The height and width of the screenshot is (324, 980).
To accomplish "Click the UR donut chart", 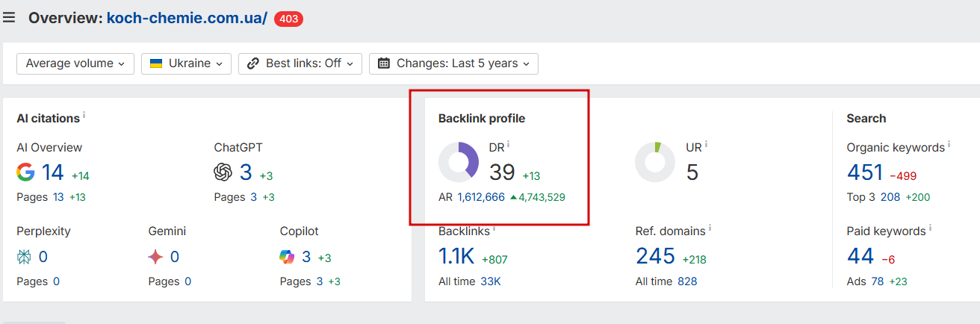I will tap(655, 162).
